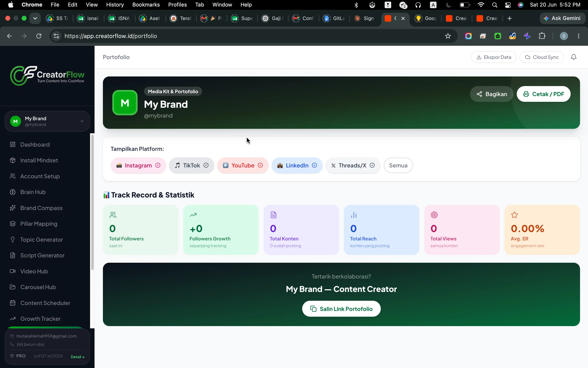The height and width of the screenshot is (368, 588).
Task: Open the History menu in menu bar
Action: point(115,5)
